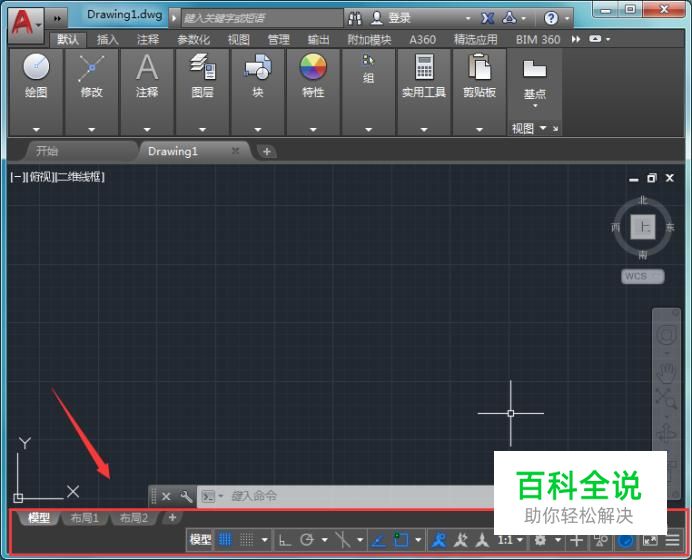Viewport: 692px width, 560px height.
Task: Open the WCS coordinate system dropdown
Action: click(643, 277)
